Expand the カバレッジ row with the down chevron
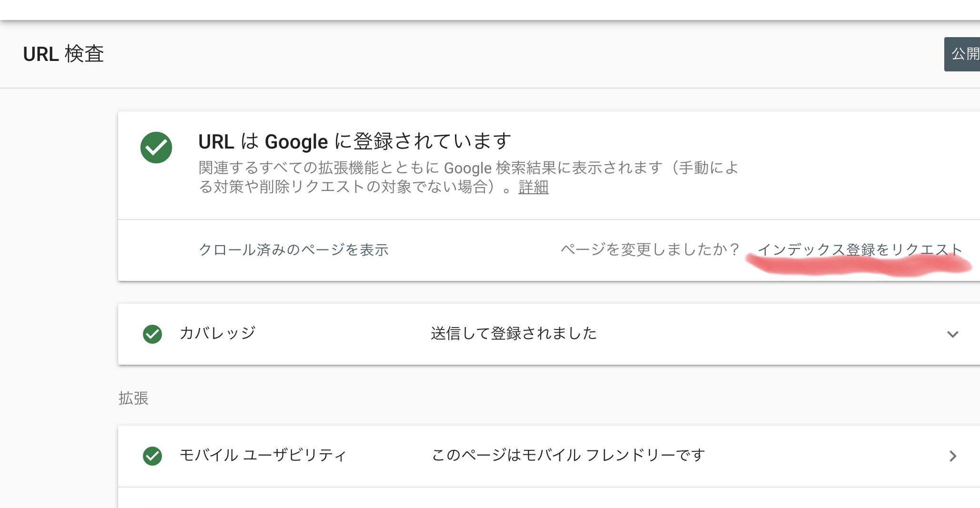 (952, 334)
